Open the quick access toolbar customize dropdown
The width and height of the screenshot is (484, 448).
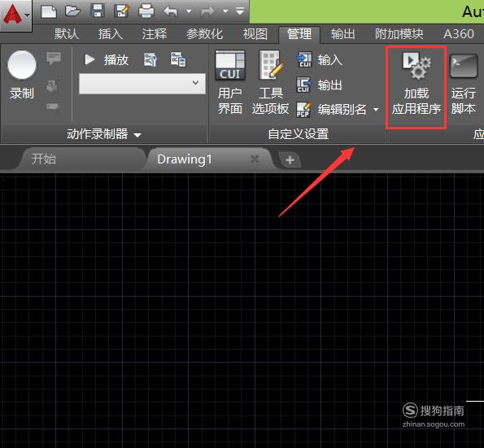click(240, 11)
